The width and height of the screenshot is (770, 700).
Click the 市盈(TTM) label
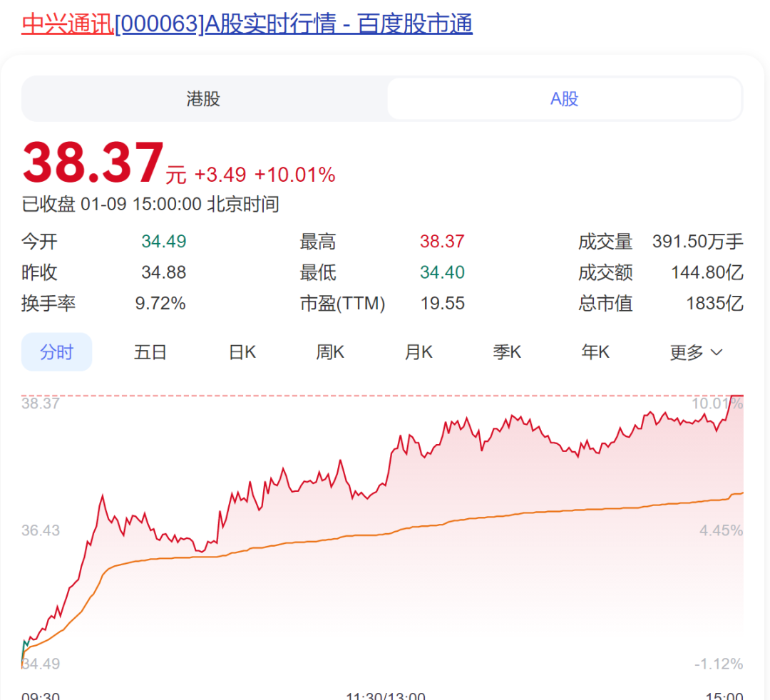click(342, 304)
